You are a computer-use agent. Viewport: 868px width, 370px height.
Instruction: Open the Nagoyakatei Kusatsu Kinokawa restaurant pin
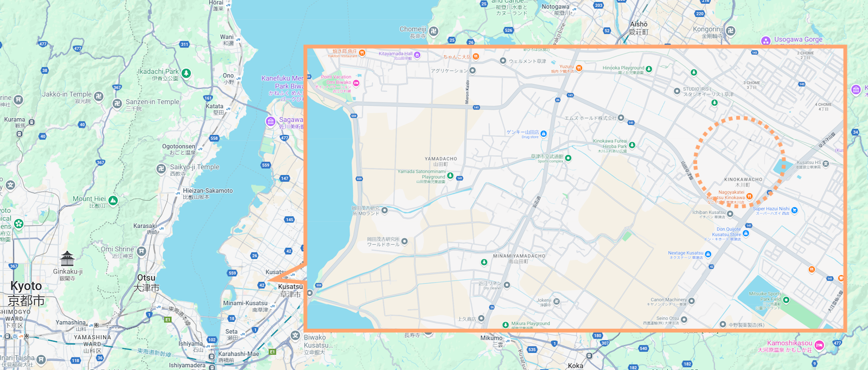(749, 196)
